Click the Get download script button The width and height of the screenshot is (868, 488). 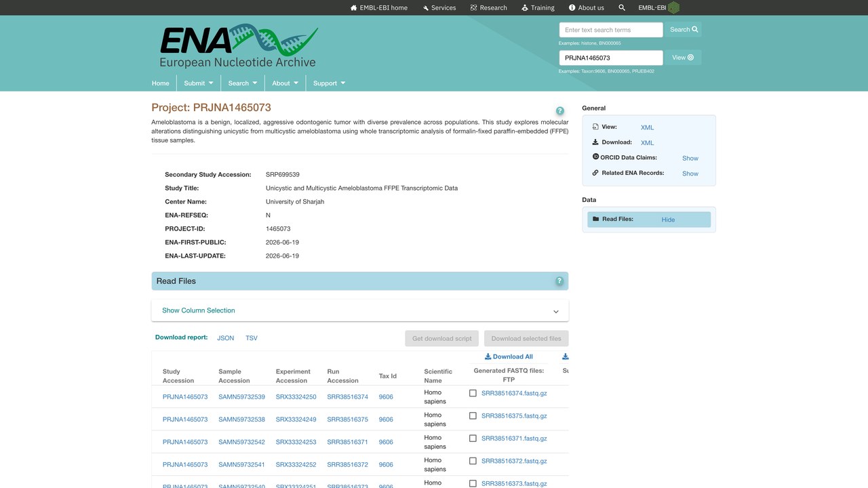(442, 338)
